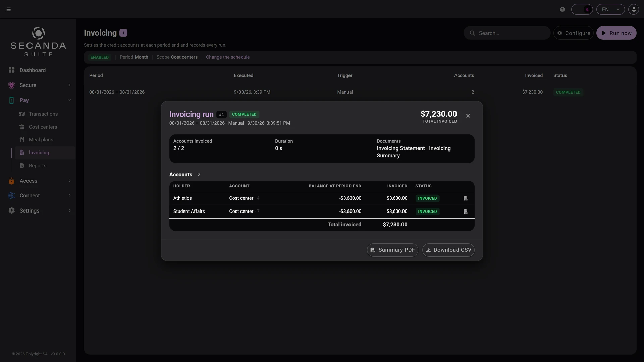Screen dimensions: 644x362
Task: Click the Cost centers bank icon
Action: point(22,127)
